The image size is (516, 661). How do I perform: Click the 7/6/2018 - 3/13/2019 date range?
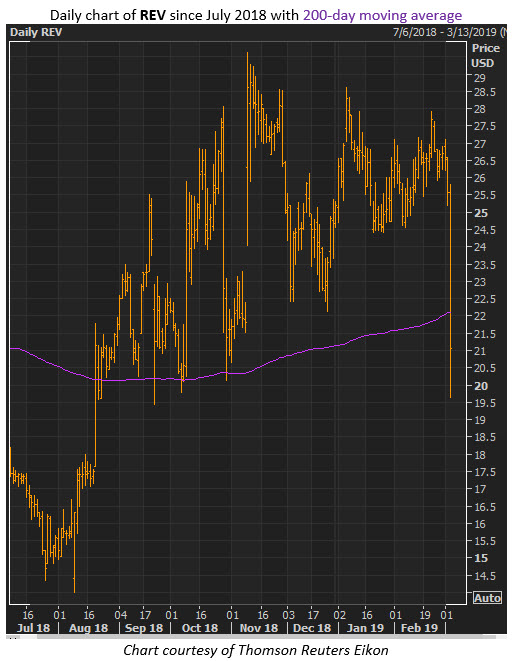point(446,32)
